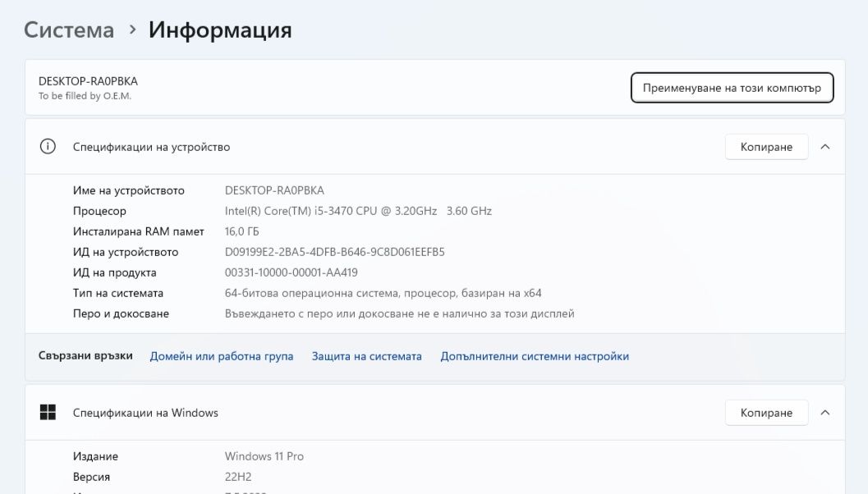Screen dimensions: 868x494
Task: Copy Windows specifications with Копиране
Action: coord(766,413)
